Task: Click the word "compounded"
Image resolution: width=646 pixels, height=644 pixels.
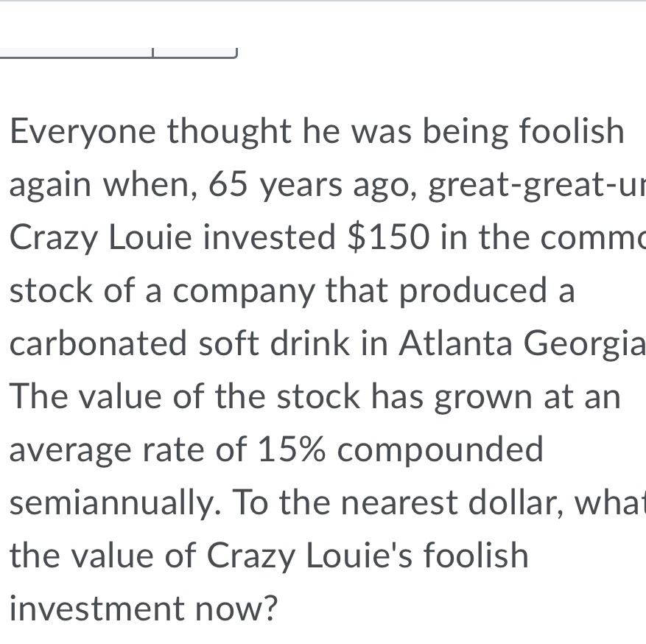Action: coord(440,449)
